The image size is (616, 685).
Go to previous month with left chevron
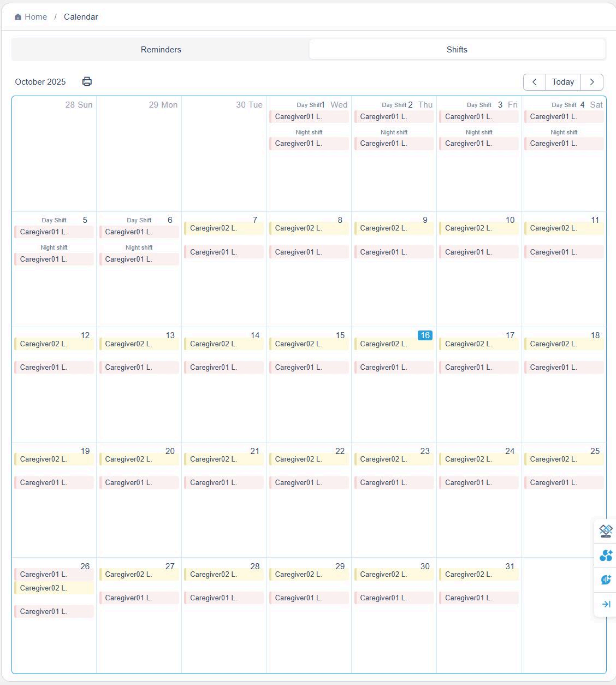534,82
